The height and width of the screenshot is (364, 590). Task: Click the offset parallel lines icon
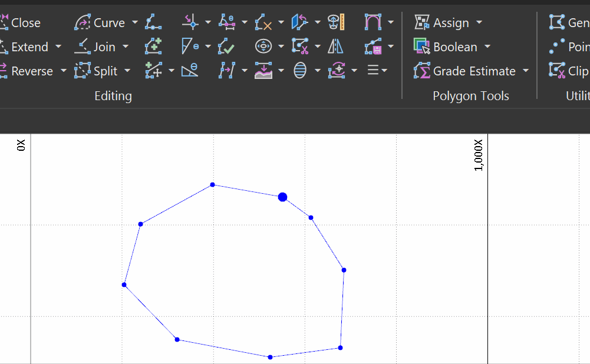click(x=227, y=70)
